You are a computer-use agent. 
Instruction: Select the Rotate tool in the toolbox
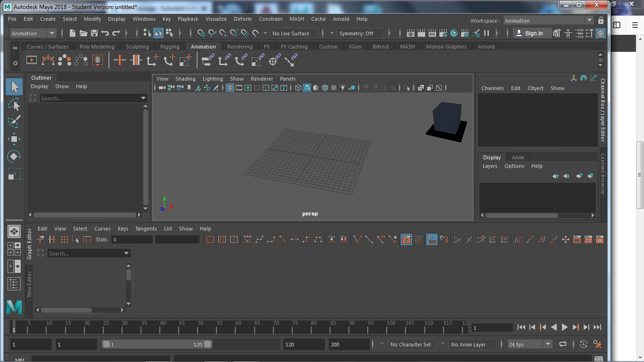[14, 156]
